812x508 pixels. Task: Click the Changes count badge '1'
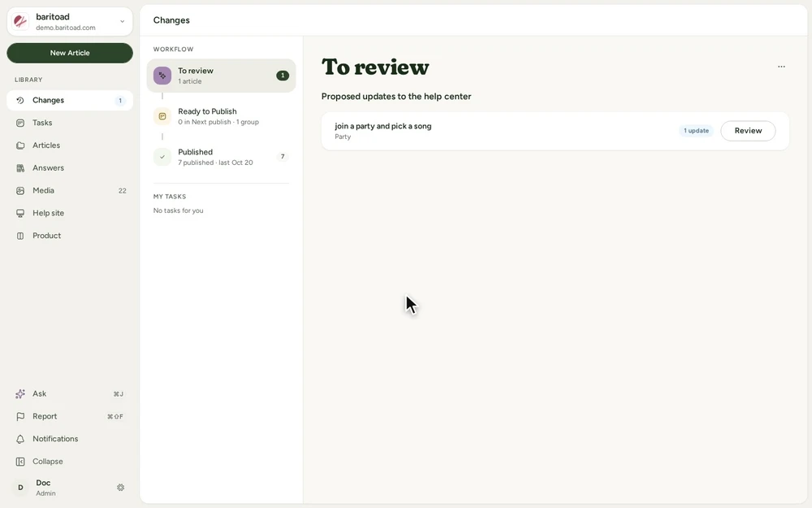coord(120,101)
